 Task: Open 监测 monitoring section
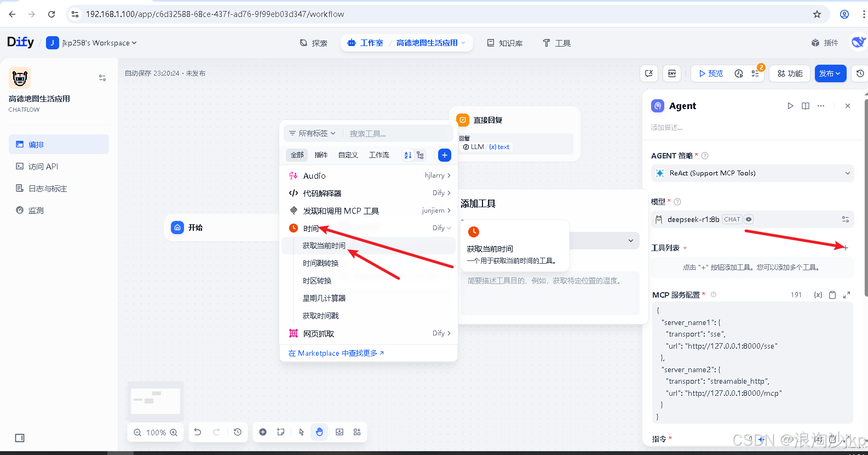[x=59, y=210]
